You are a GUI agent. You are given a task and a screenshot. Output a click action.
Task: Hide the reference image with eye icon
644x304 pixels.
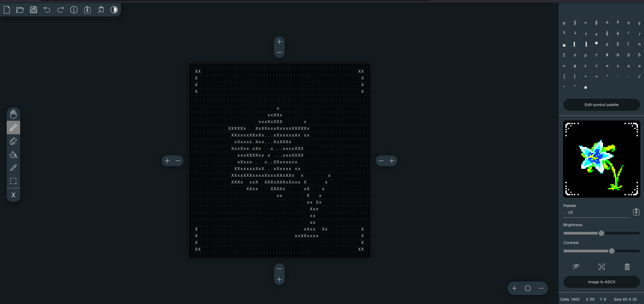(x=576, y=267)
